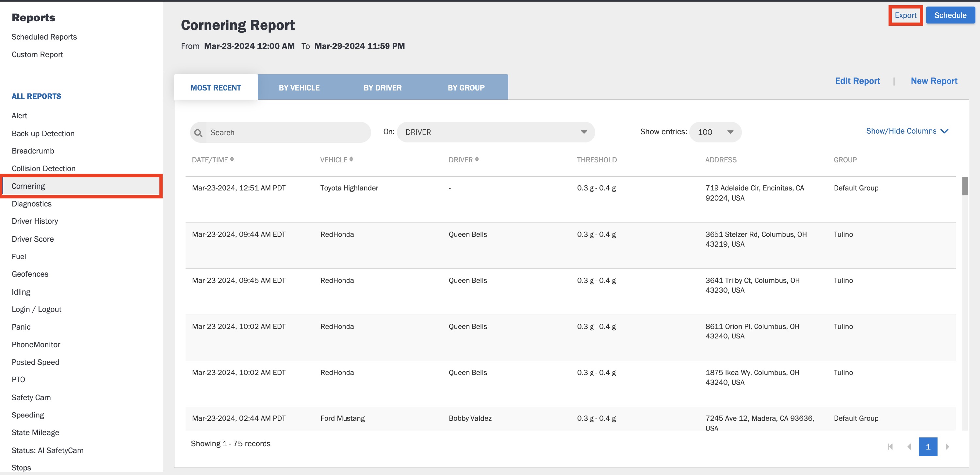Open the Breadcrumb report
Viewport: 980px width, 475px height.
point(33,151)
